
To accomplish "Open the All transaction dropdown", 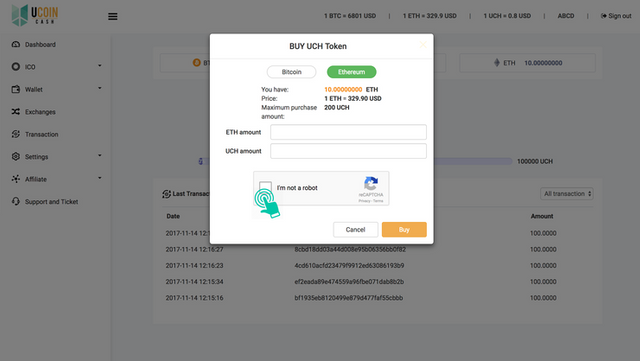I will click(x=567, y=194).
